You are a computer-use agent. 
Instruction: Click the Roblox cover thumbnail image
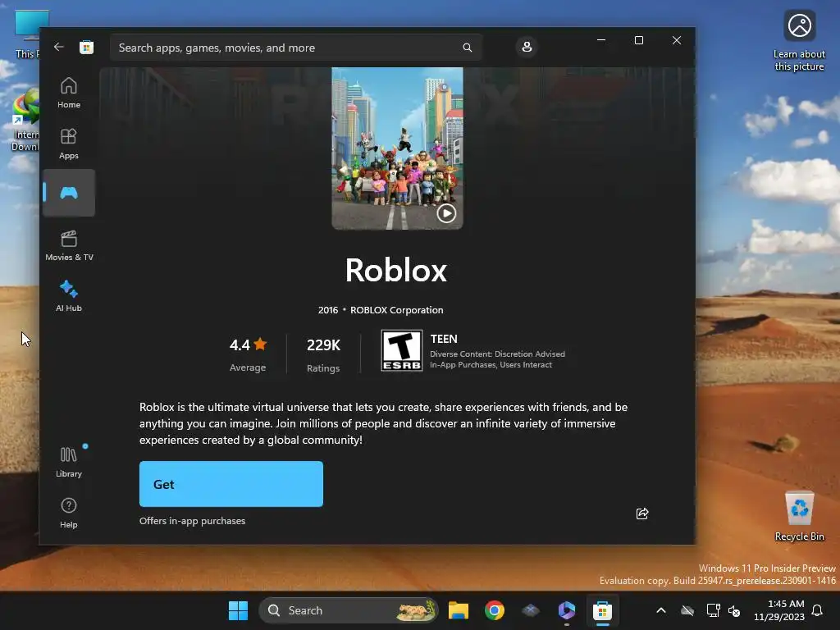pos(397,148)
